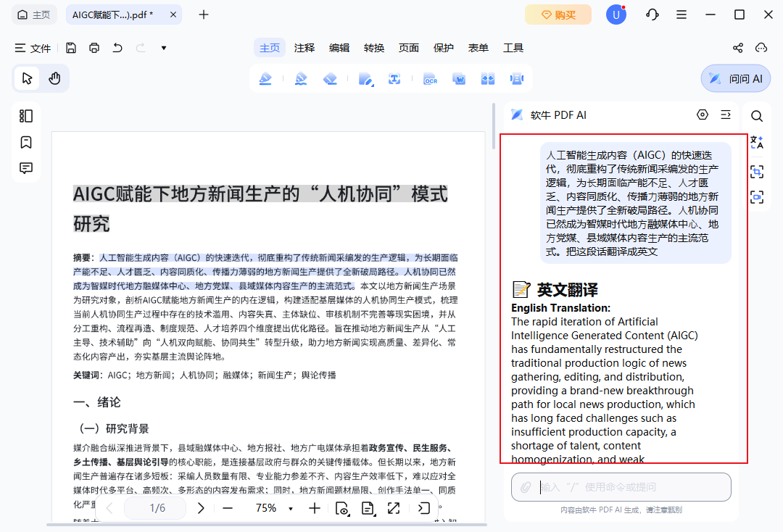783x532 pixels.
Task: Open the hamburger application menu
Action: [681, 14]
